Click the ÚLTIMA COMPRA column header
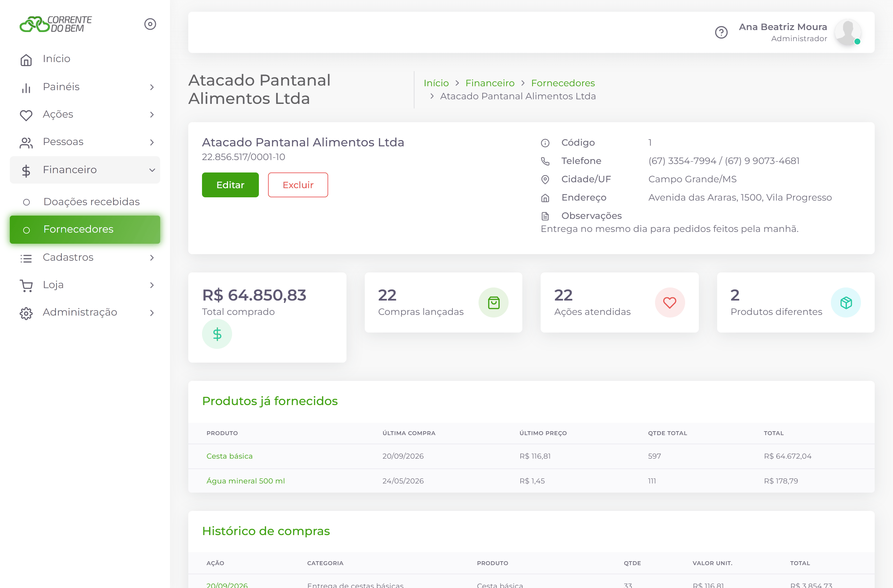 point(409,433)
